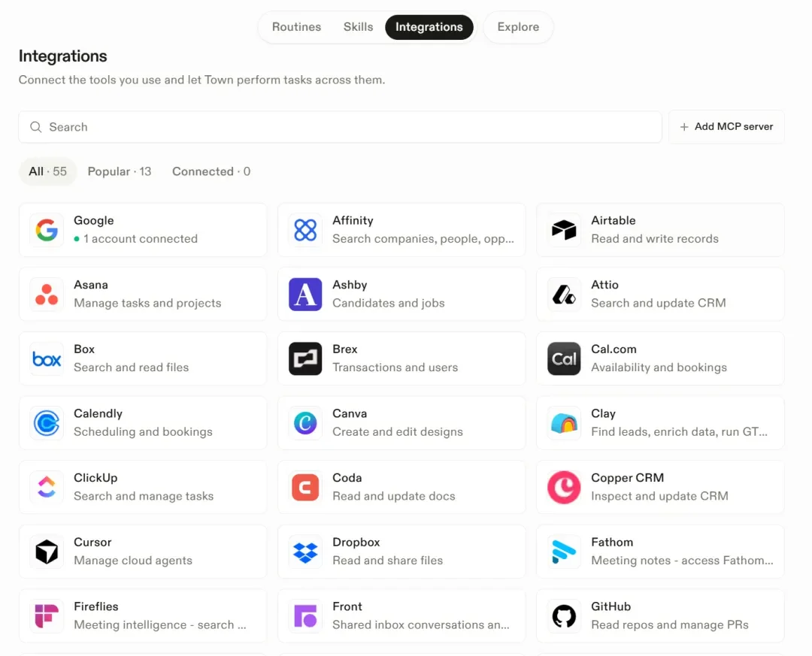The image size is (812, 656).
Task: Click 'Search and update CRM' description
Action: (658, 303)
